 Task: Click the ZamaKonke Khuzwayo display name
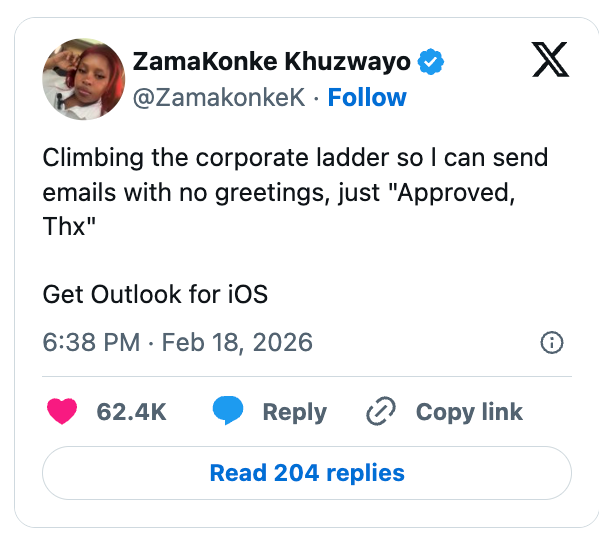pos(271,62)
